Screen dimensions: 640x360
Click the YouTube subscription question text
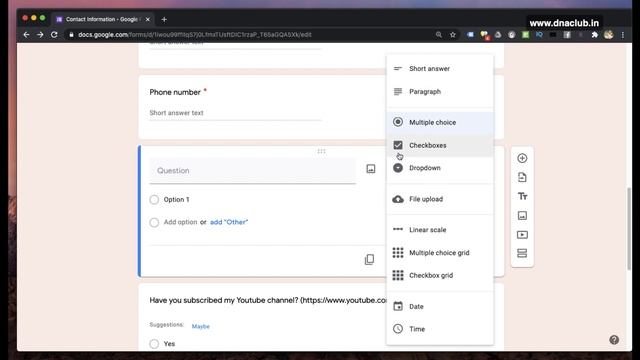coord(268,300)
